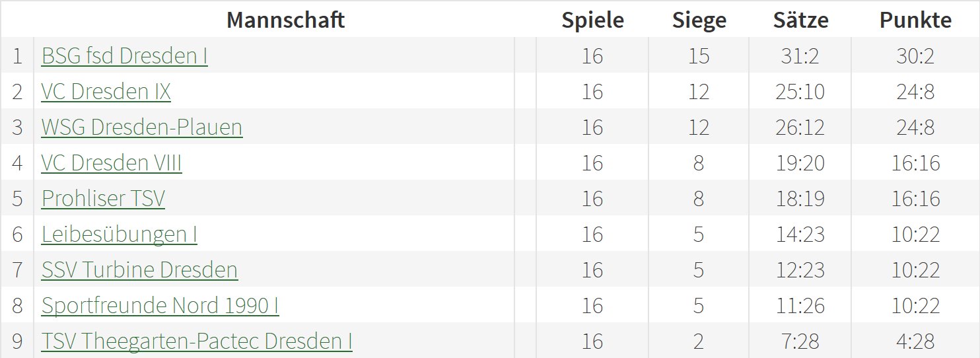980x358 pixels.
Task: Click the VC Dresden IX team link
Action: click(x=106, y=92)
